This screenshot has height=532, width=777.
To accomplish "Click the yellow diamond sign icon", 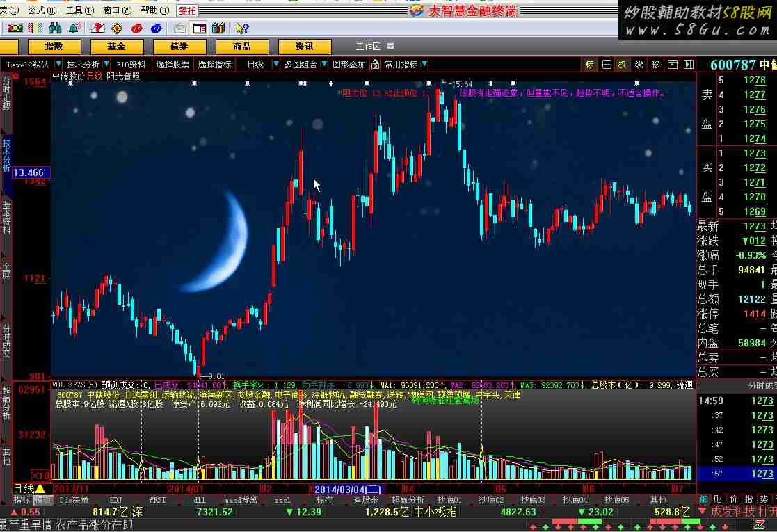I will click(117, 29).
